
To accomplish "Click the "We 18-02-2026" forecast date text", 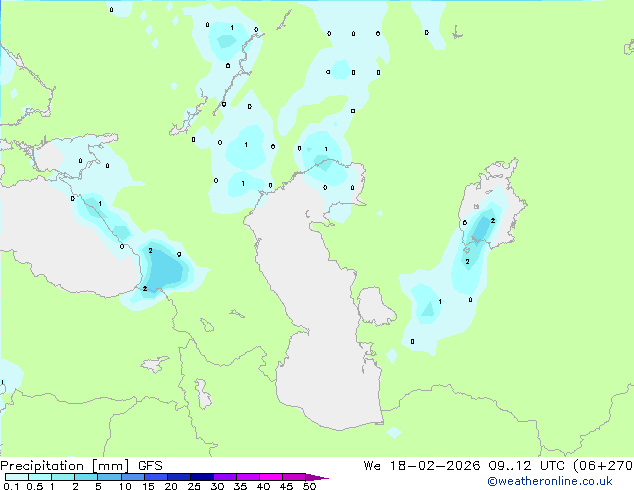I will 422,466.
